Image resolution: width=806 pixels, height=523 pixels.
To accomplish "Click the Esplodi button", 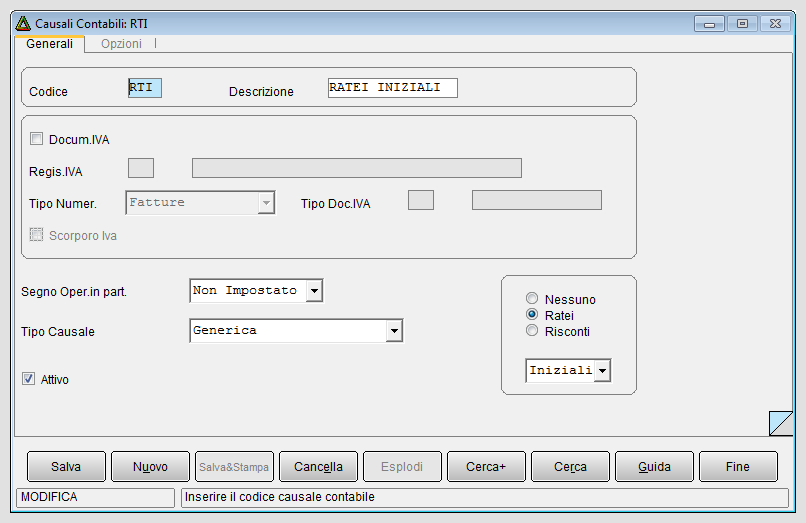I will click(402, 466).
